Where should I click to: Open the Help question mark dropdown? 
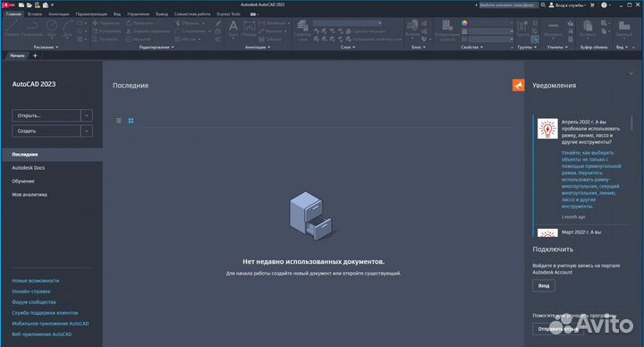click(606, 5)
